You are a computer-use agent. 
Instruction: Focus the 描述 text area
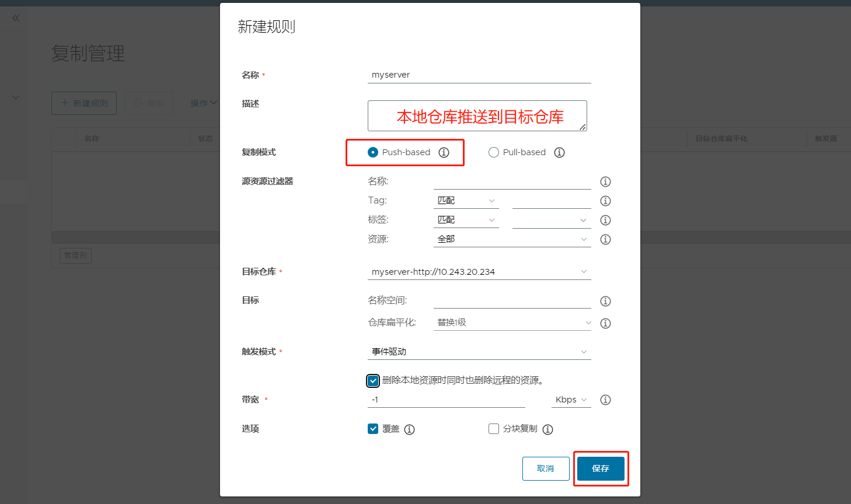coord(477,116)
